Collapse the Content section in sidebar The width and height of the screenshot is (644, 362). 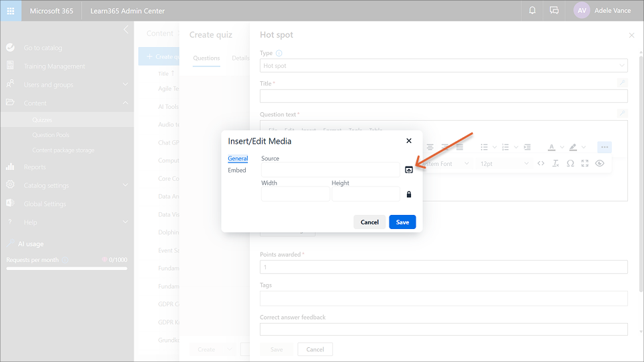[126, 103]
